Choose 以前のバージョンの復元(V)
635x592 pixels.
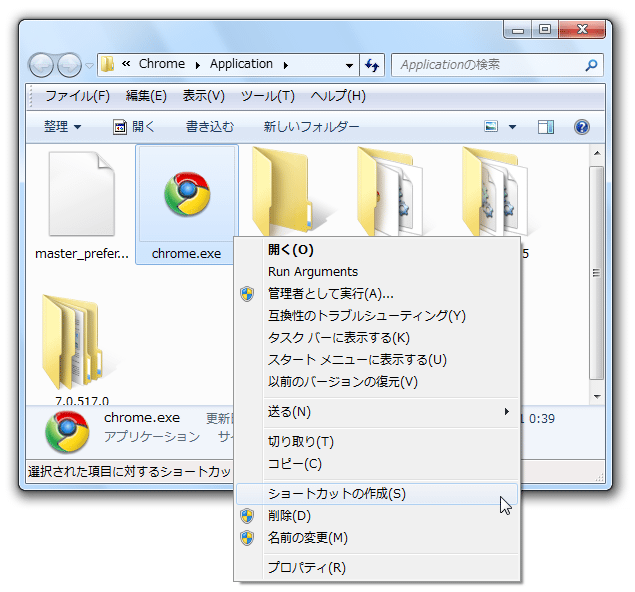[x=377, y=381]
